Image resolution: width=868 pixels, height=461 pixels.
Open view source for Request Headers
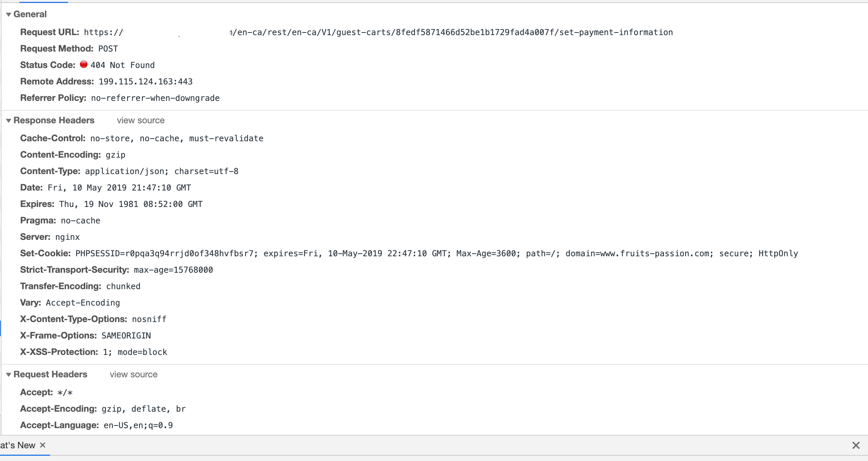(x=133, y=374)
